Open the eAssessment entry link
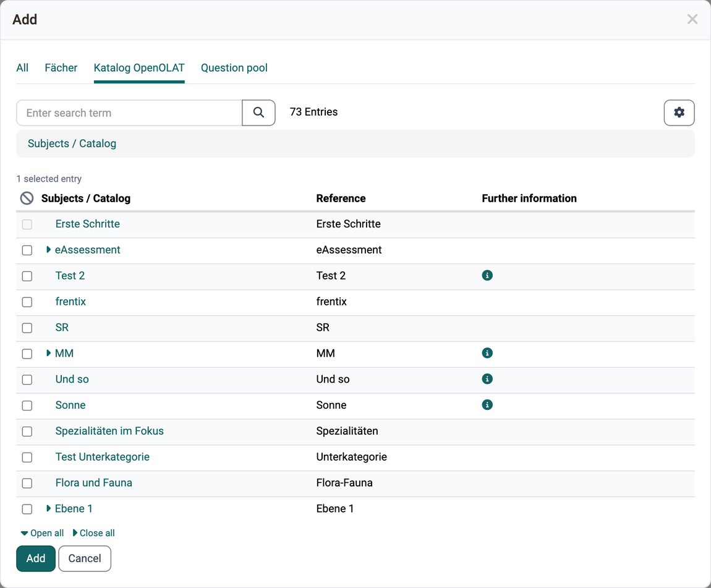This screenshot has width=711, height=588. click(x=88, y=249)
